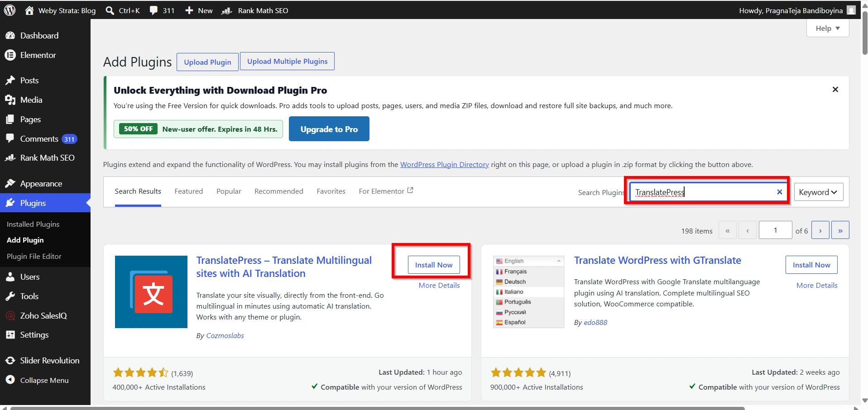
Task: Click Rank Math SEO sidebar icon
Action: click(x=10, y=158)
